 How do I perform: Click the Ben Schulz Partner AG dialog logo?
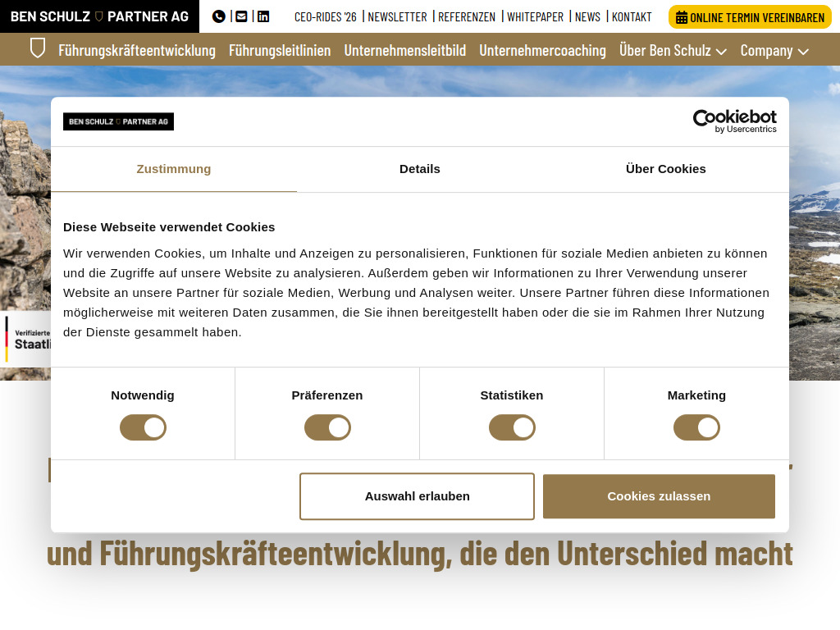pyautogui.click(x=118, y=121)
